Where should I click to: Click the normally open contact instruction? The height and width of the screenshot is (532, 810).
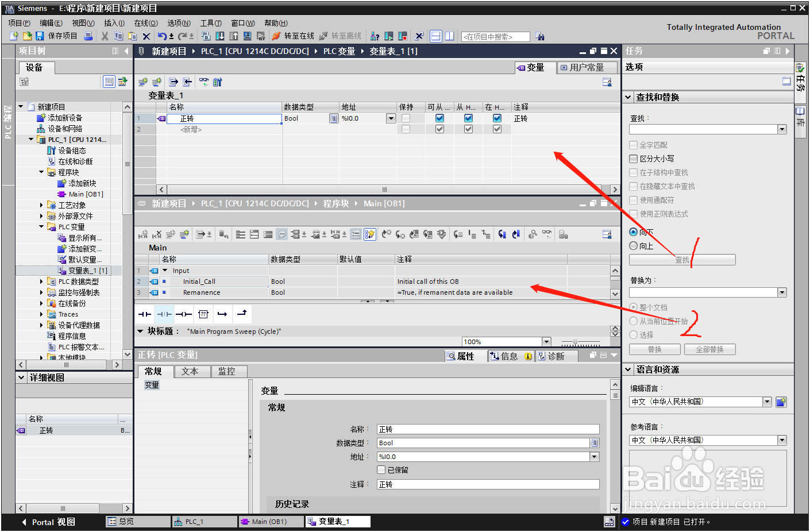[145, 314]
